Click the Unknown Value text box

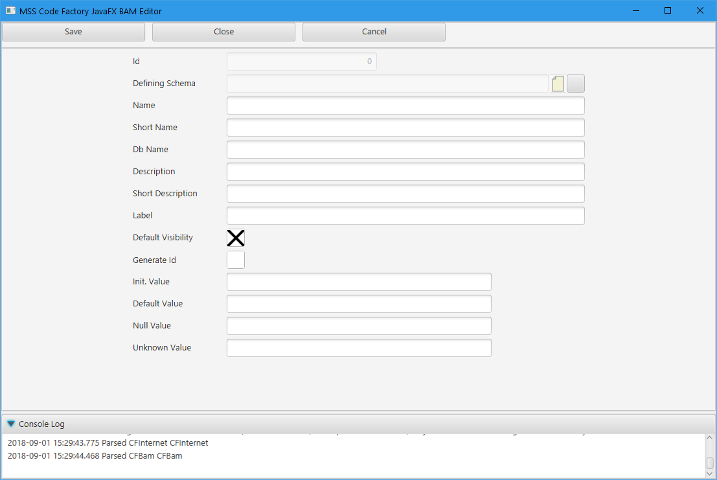359,348
